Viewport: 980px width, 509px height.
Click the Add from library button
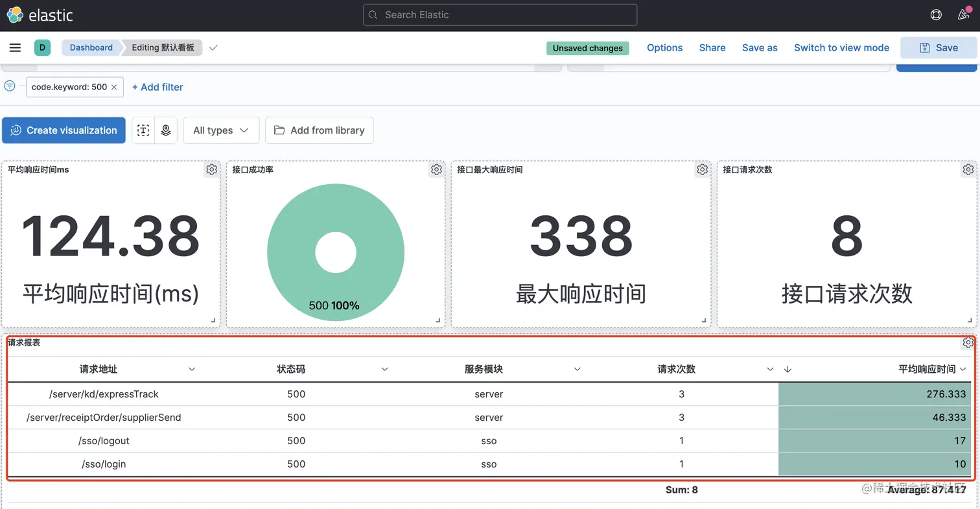[320, 130]
